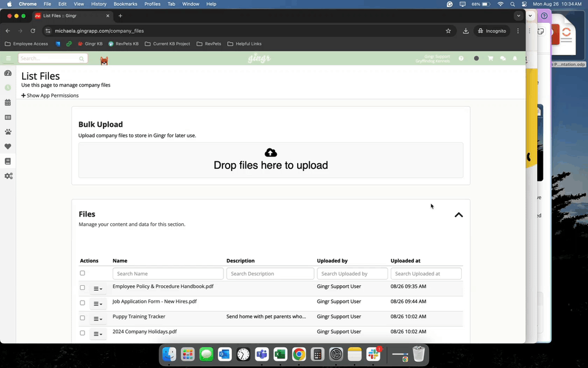Check the select-all checkbox in the Files header
This screenshot has height=368, width=588.
(83, 273)
